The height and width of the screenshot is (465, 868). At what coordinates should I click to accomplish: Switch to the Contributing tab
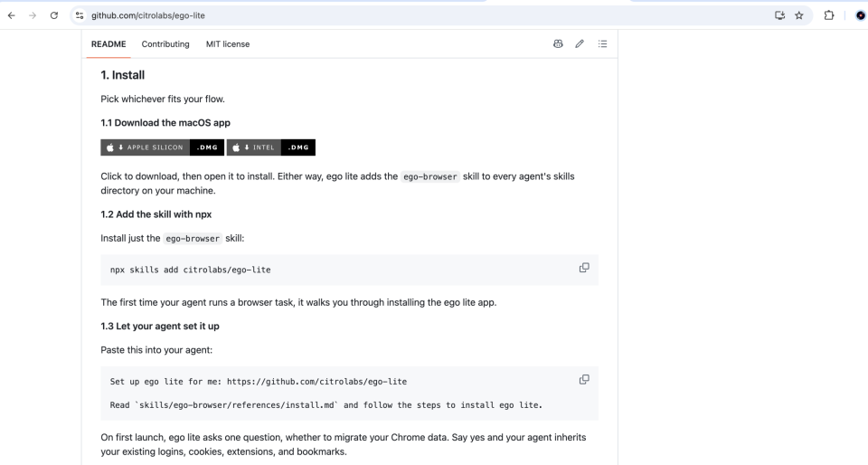click(165, 44)
